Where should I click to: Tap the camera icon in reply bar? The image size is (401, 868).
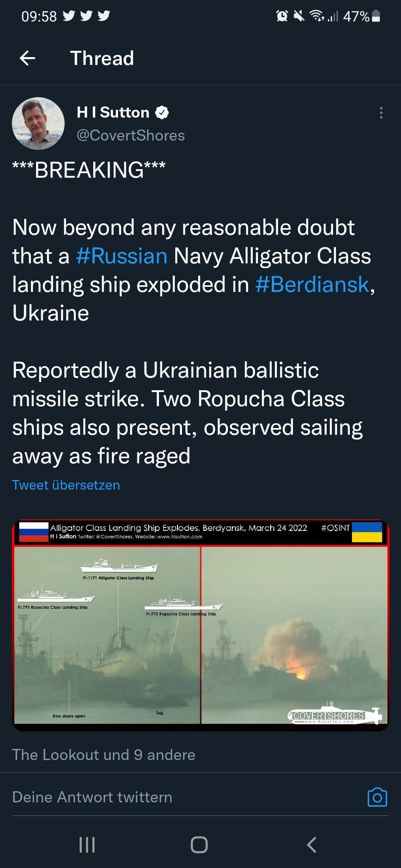(377, 797)
